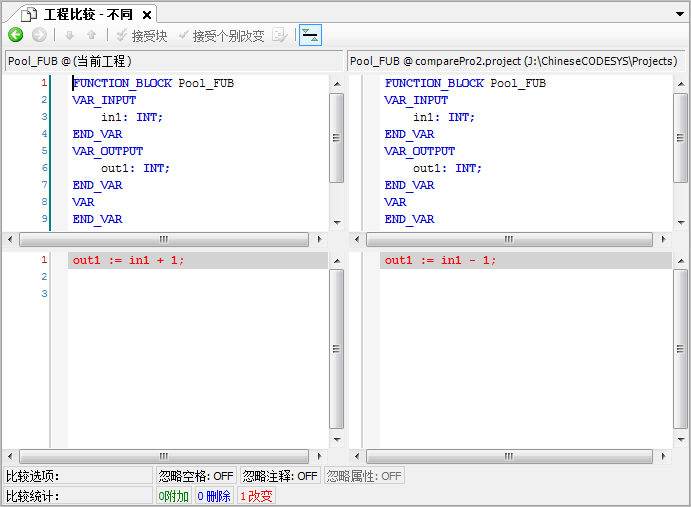Click the 0 删除 deletions statistic
691x507 pixels.
[x=213, y=496]
